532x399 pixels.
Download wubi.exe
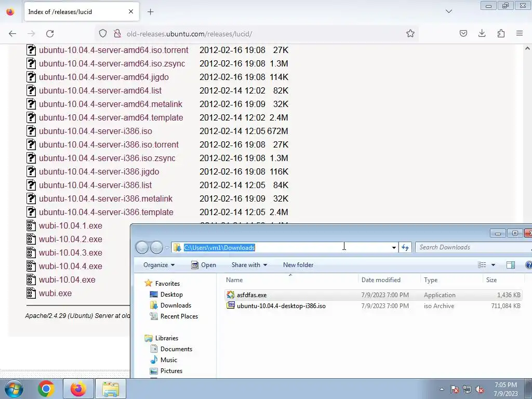pyautogui.click(x=55, y=293)
